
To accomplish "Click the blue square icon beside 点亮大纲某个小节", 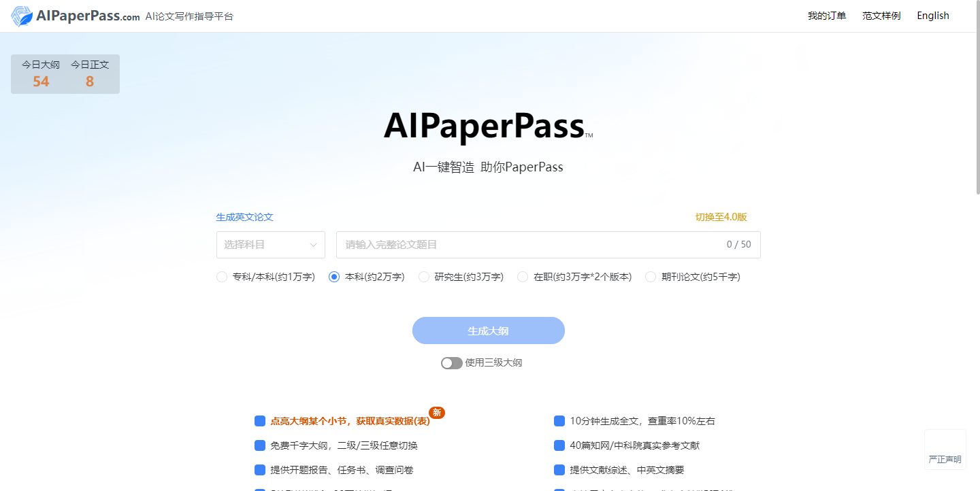I will [260, 421].
